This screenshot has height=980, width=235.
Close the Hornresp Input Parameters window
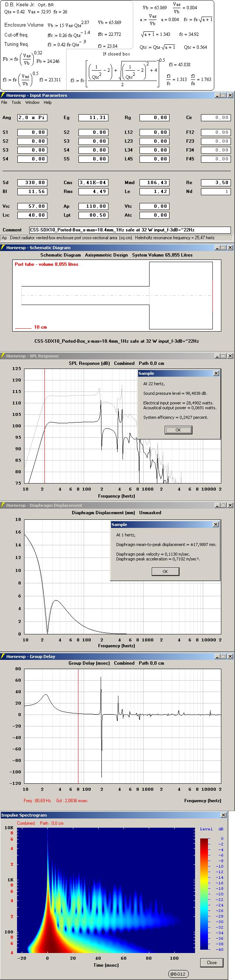click(x=230, y=95)
